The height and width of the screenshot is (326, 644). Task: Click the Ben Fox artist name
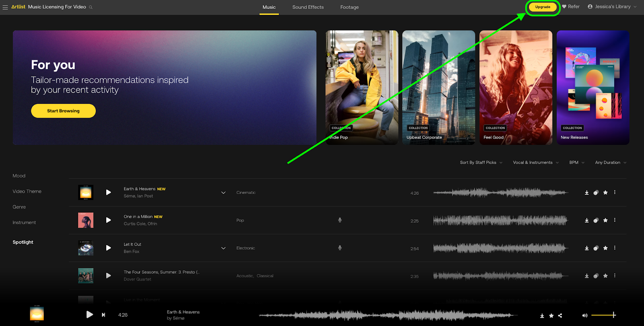pos(132,252)
